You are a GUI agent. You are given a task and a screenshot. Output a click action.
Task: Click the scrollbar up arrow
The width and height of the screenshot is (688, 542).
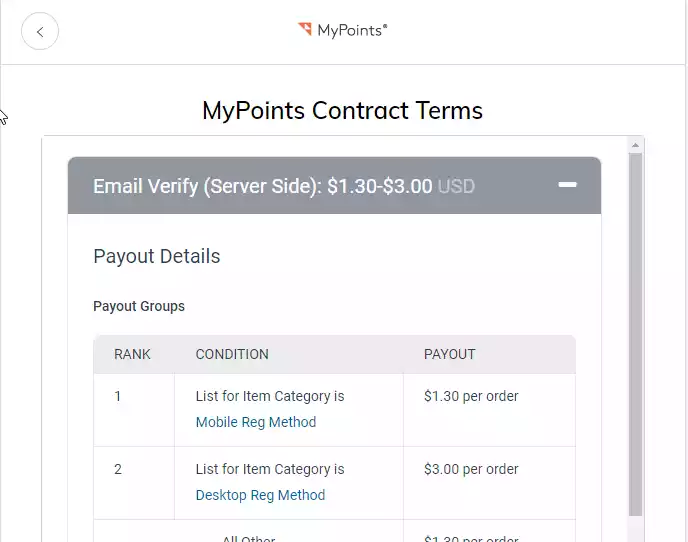tap(635, 145)
